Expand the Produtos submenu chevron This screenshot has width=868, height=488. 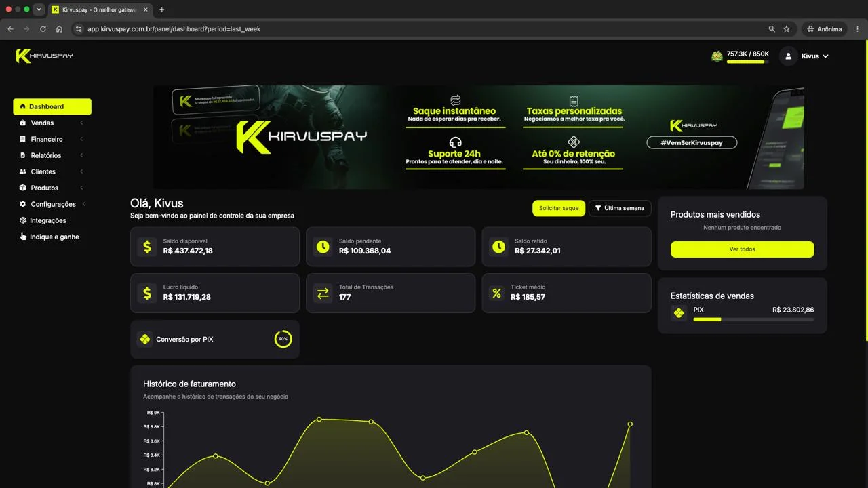tap(81, 188)
